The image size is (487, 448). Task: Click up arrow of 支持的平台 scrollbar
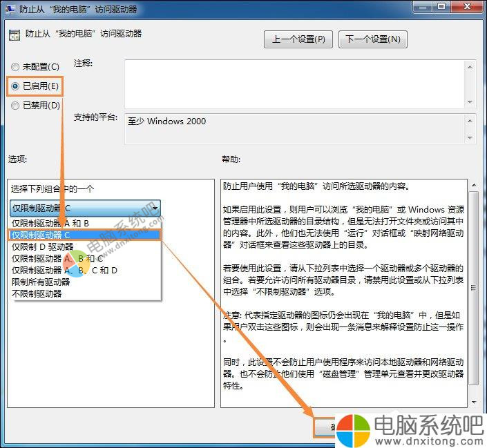470,121
